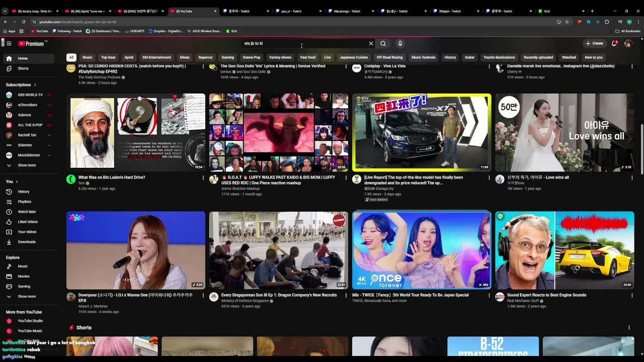Open IU Love wins all thumbnail

[565, 132]
